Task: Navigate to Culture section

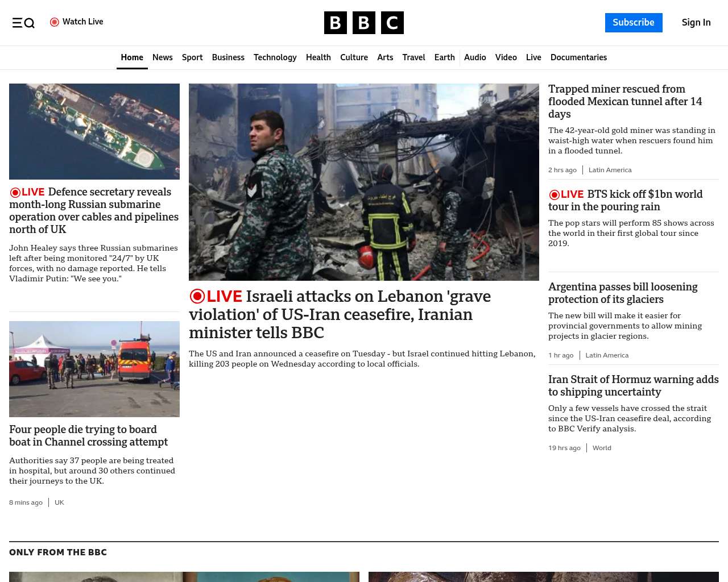Action: [354, 57]
